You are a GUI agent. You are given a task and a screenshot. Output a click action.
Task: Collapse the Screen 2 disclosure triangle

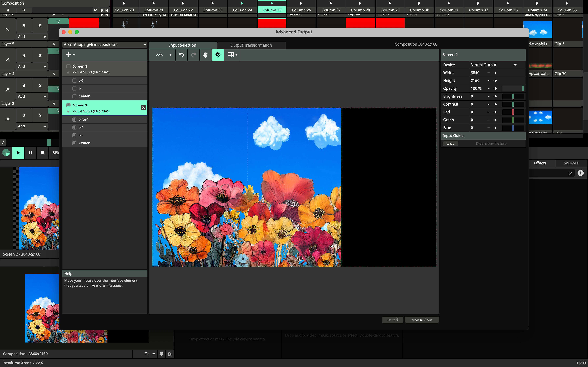68,112
